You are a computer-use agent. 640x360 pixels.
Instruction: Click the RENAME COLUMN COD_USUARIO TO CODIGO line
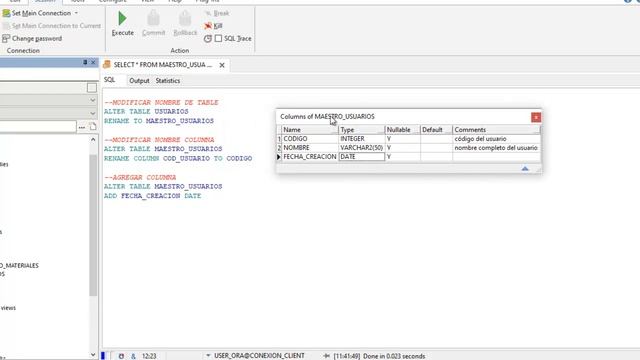tap(178, 158)
